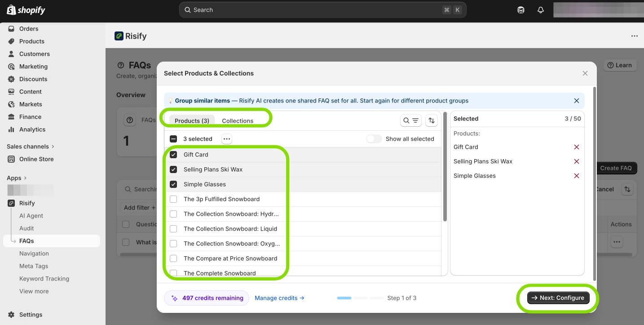644x325 pixels.
Task: Open bulk actions menu next to 3 selected
Action: (x=227, y=139)
